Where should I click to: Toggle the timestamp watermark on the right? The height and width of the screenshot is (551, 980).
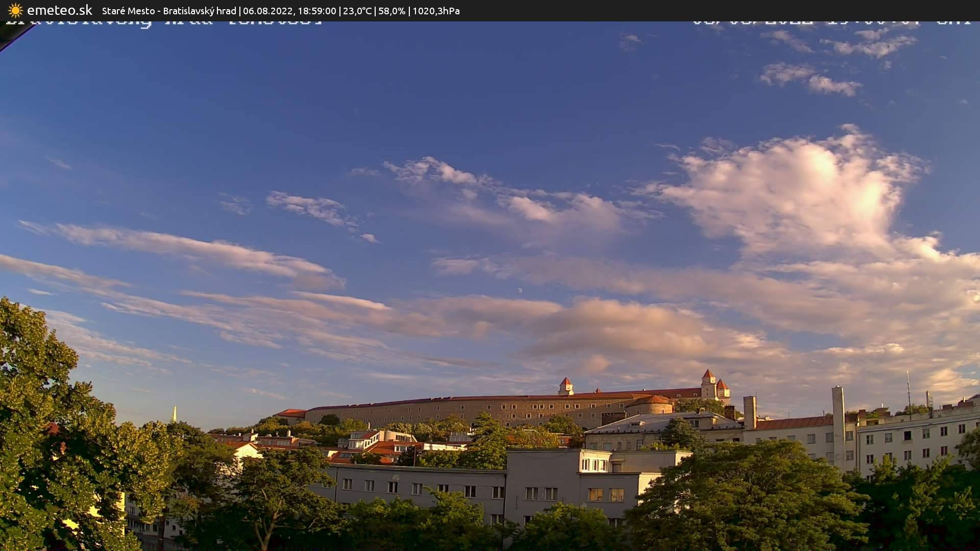click(832, 21)
